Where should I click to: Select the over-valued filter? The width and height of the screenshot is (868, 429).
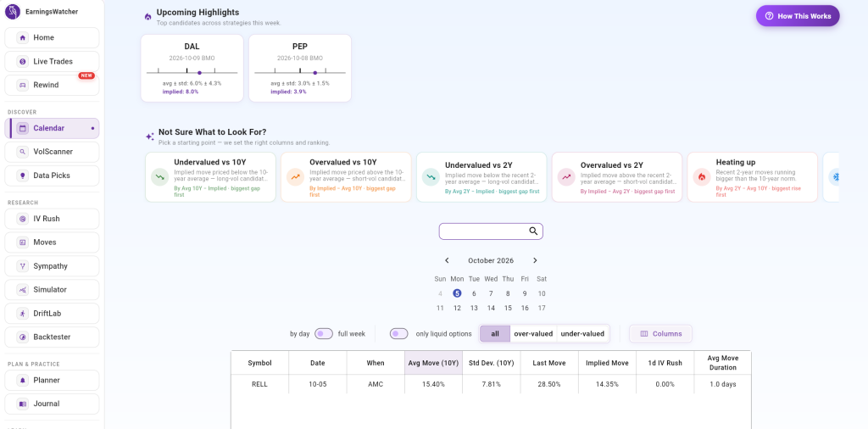pos(533,334)
